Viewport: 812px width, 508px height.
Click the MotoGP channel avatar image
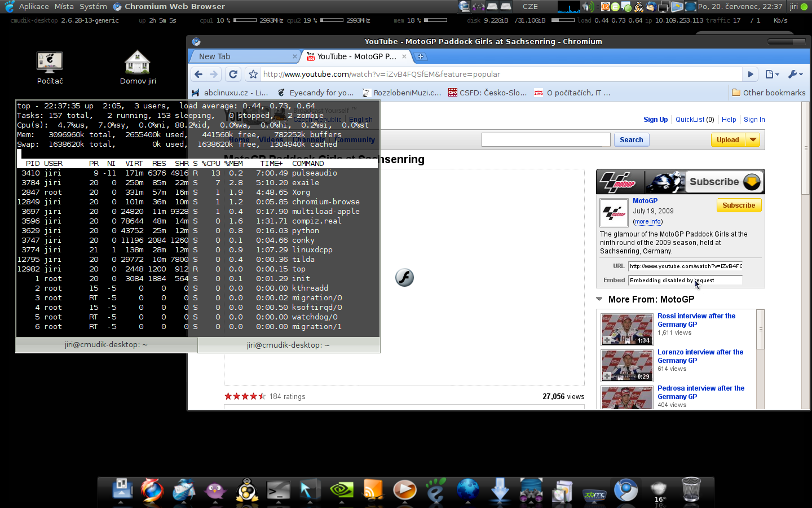coord(614,213)
